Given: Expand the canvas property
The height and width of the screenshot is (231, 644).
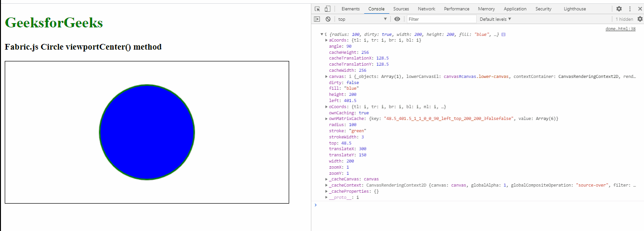Looking at the screenshot, I should (x=326, y=76).
